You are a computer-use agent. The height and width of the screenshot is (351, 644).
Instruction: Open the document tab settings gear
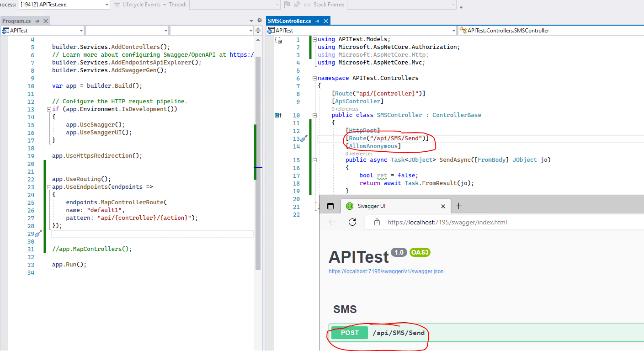point(260,21)
